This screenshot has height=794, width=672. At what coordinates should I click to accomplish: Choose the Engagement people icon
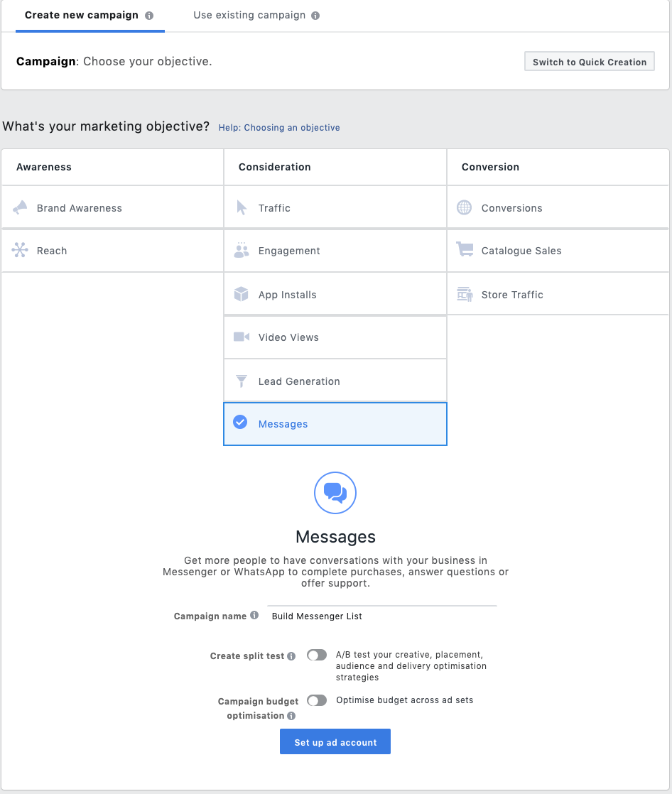click(242, 250)
